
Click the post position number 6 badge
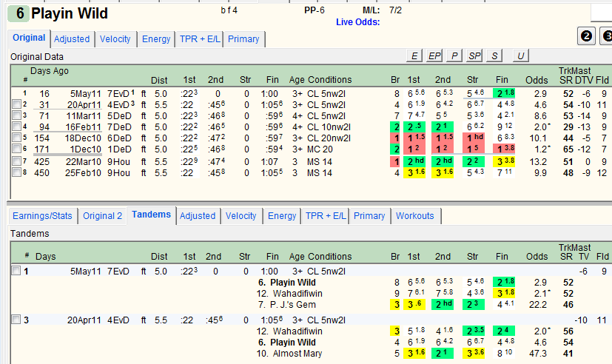tap(19, 13)
